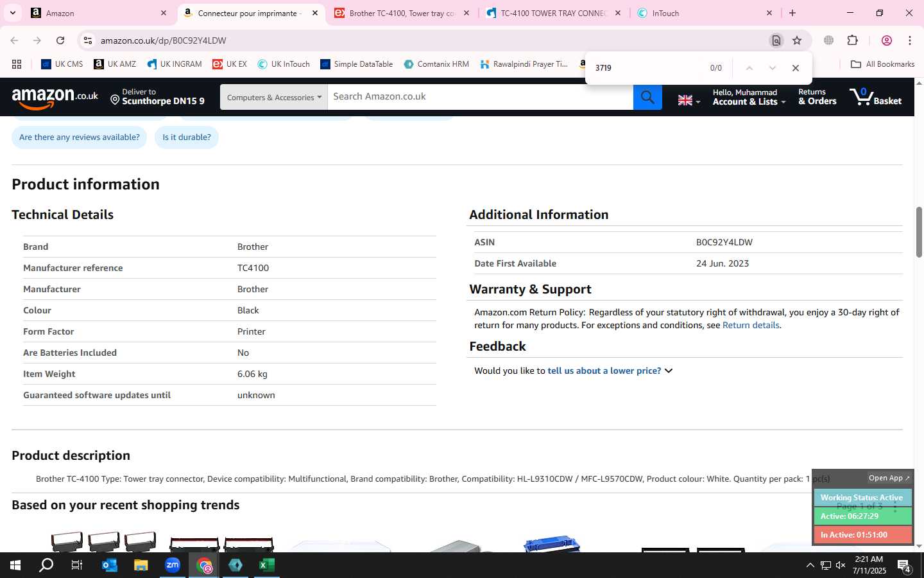Click the TC4100 manufacturer reference value
The image size is (924, 578).
pyautogui.click(x=253, y=268)
